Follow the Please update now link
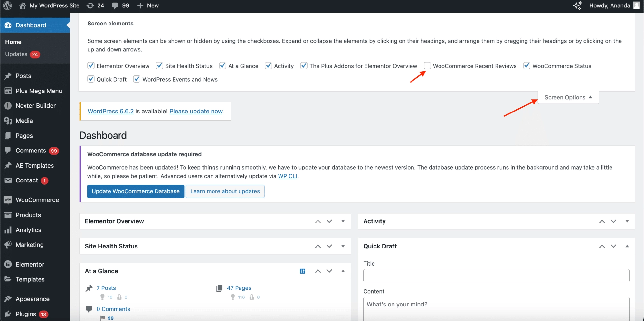 (196, 111)
